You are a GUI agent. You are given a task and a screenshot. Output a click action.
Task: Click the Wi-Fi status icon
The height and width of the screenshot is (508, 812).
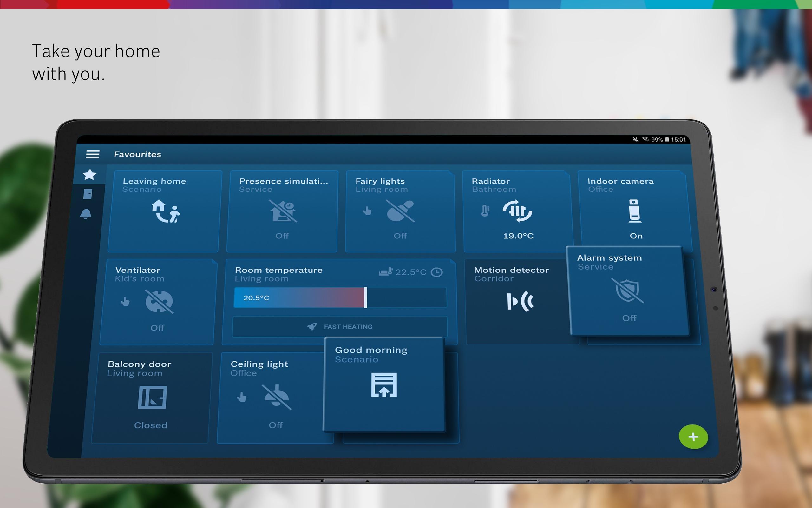[x=645, y=139]
